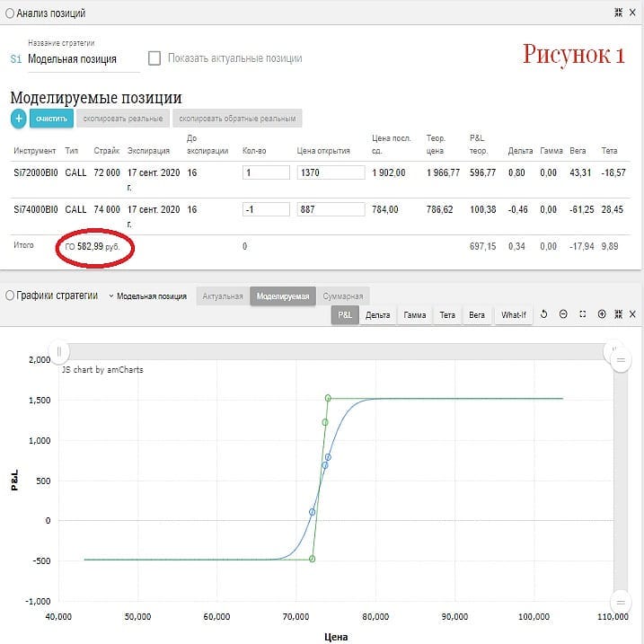Grab the left handle of chart horizontal scrollbar
The height and width of the screenshot is (644, 644).
click(58, 352)
